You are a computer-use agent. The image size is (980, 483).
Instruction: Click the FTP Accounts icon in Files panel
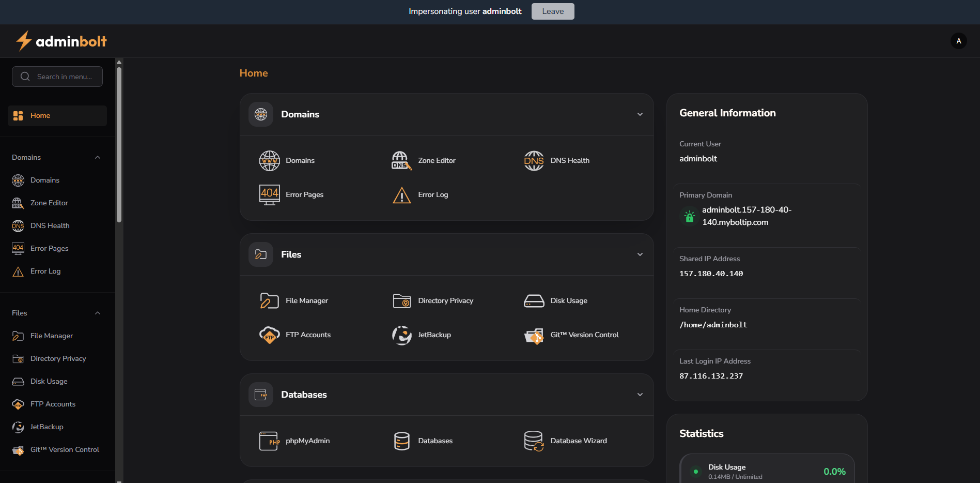tap(269, 335)
